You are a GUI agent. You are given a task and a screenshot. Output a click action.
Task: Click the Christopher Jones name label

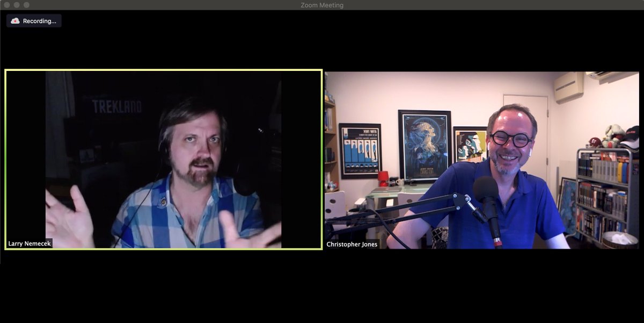[x=352, y=245]
